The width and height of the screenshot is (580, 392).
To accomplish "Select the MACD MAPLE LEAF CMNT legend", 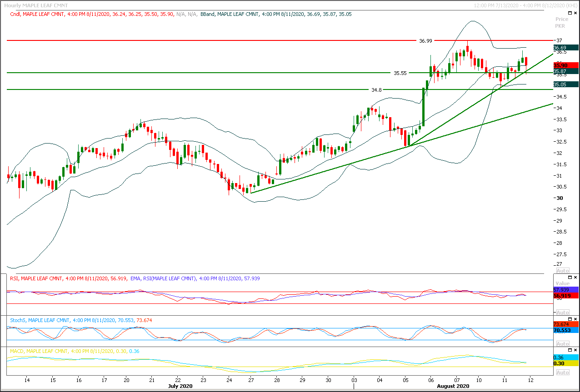I will (x=75, y=352).
